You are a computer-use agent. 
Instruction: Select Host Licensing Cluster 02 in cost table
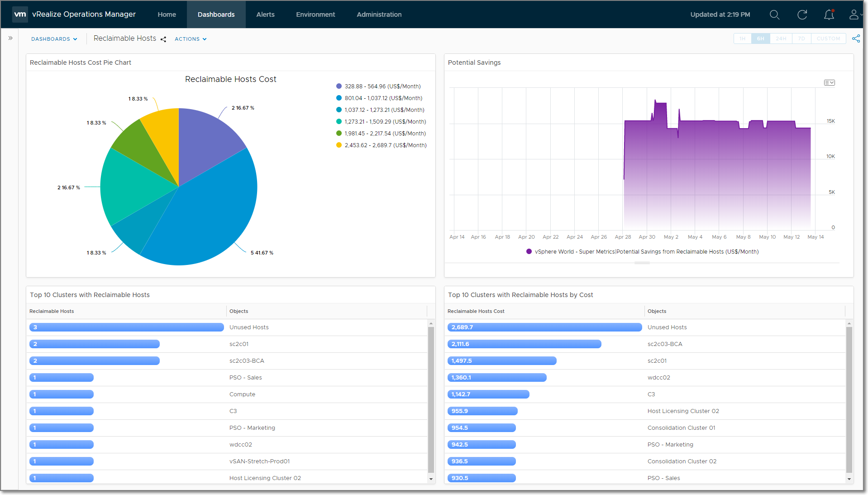pos(645,411)
